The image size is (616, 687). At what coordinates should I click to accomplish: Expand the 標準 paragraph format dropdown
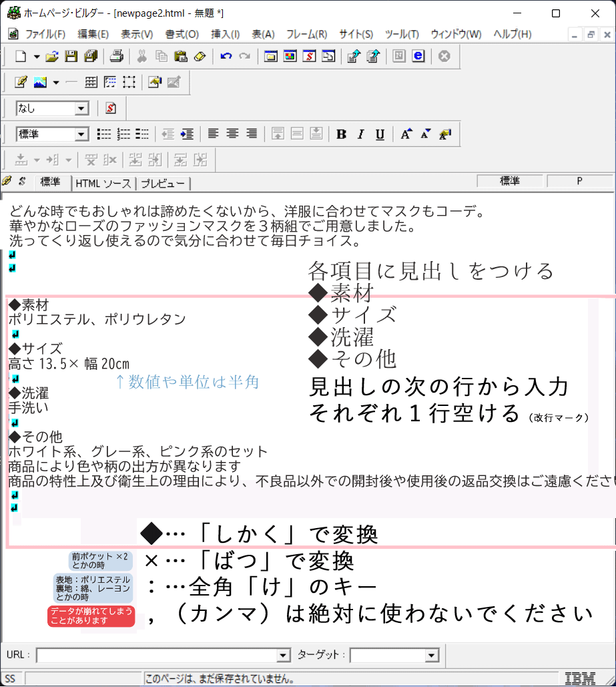click(x=81, y=134)
